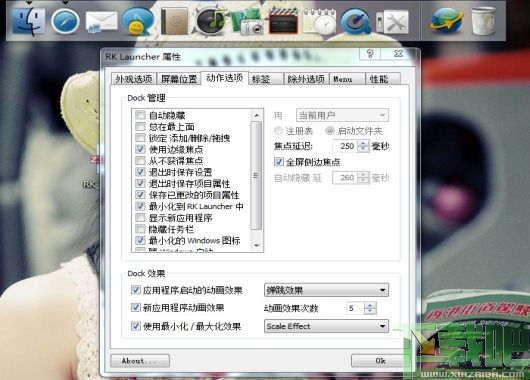Open the Mail envelope dock icon
The height and width of the screenshot is (380, 530).
[101, 21]
